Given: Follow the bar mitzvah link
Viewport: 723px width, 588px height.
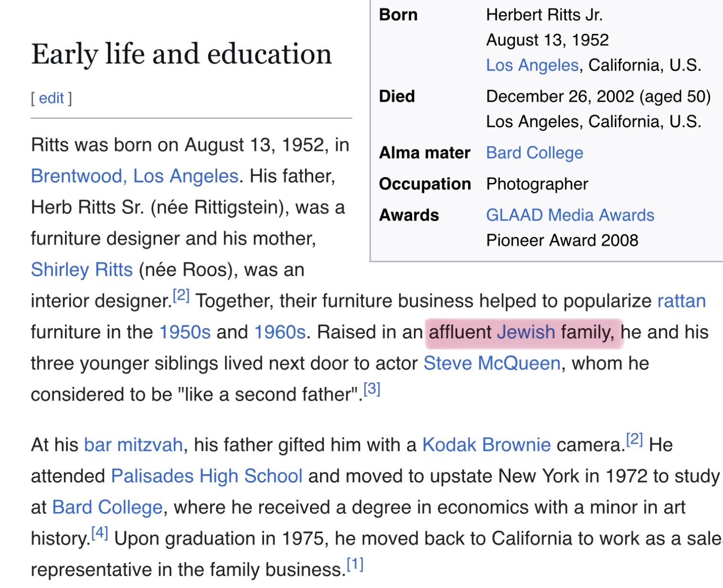Looking at the screenshot, I should pos(133,445).
